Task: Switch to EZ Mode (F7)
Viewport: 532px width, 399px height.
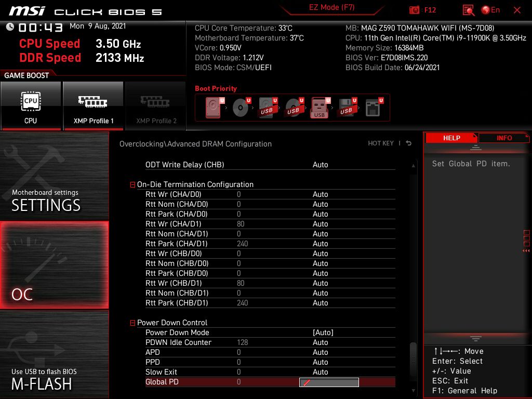Action: click(331, 7)
